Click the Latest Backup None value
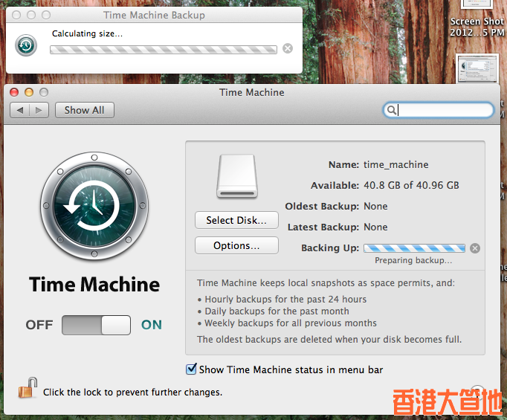507x420 pixels. 375,227
